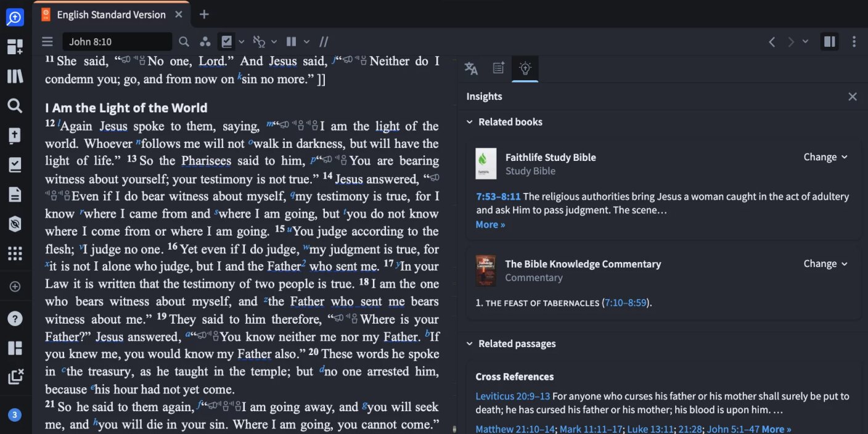
Task: Open the John 5:1–47 reference
Action: pyautogui.click(x=733, y=430)
